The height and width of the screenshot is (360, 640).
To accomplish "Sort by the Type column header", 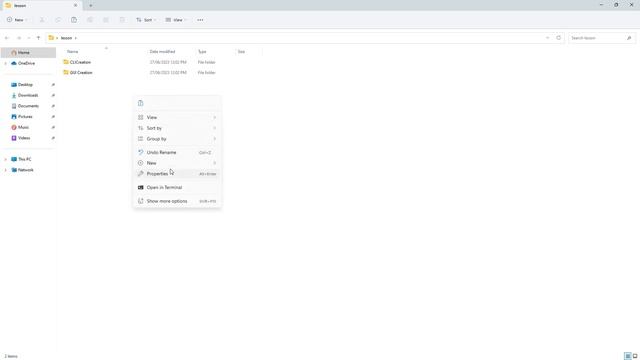I will click(x=202, y=52).
